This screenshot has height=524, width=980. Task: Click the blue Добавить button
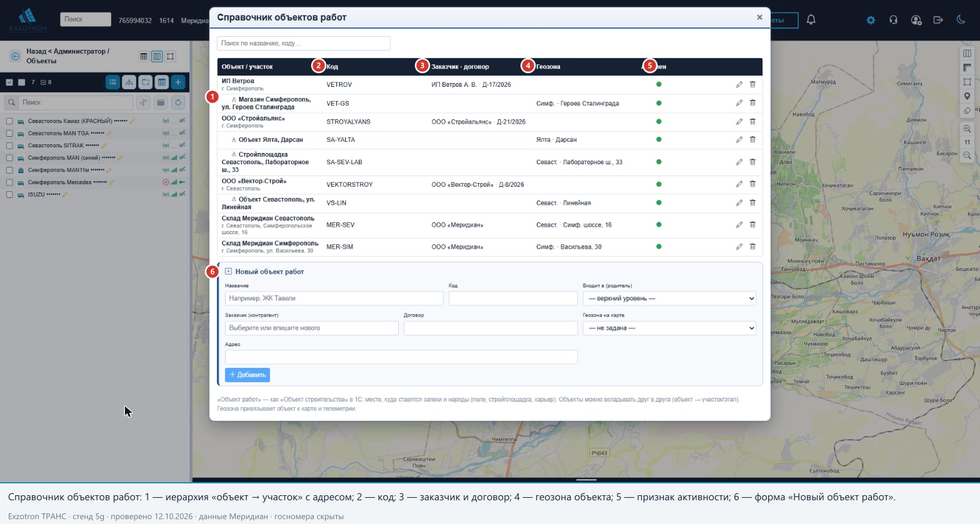247,375
